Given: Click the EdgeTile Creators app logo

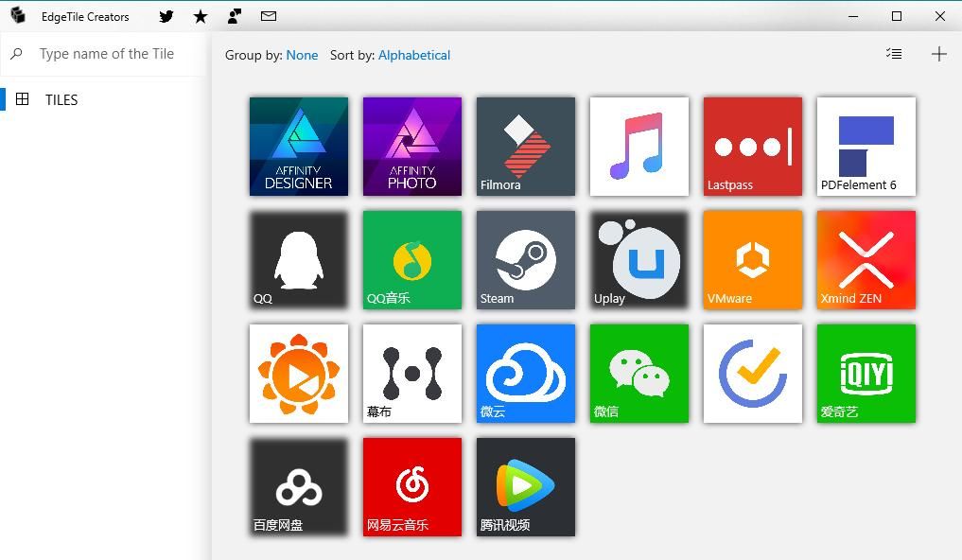Looking at the screenshot, I should 18,15.
